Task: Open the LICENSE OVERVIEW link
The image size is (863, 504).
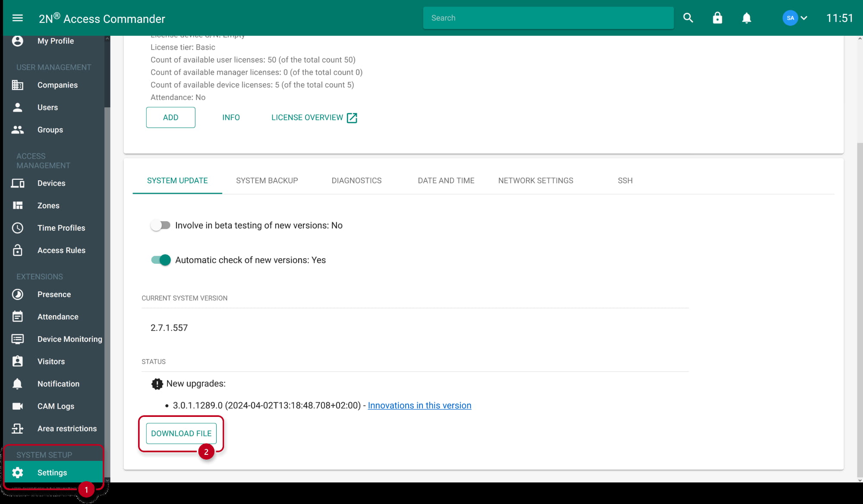Action: point(315,118)
